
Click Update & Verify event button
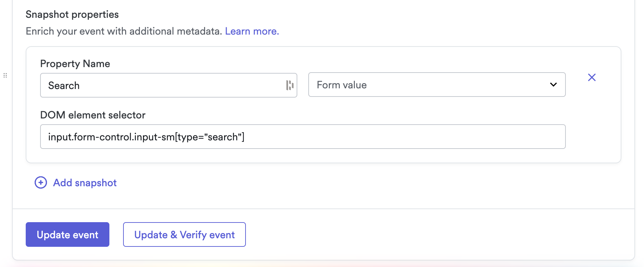(184, 234)
